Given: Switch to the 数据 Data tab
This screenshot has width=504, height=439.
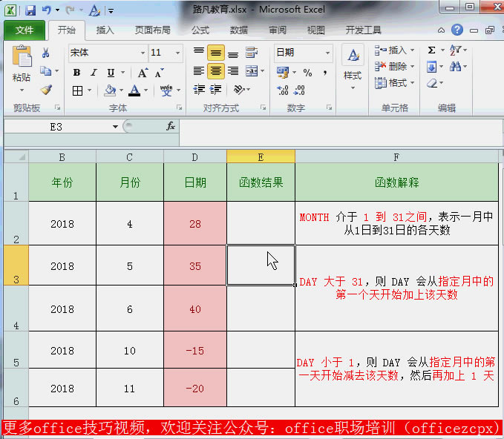Looking at the screenshot, I should click(239, 30).
